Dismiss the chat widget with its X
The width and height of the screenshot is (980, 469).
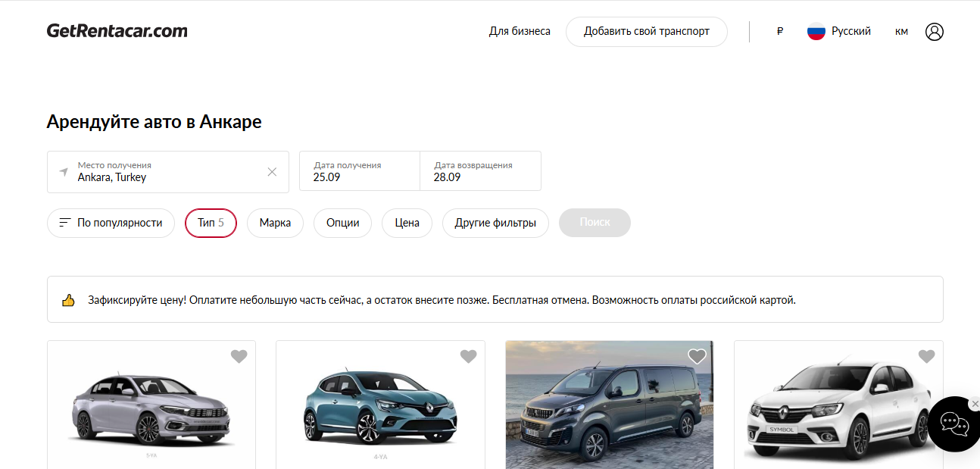click(x=975, y=404)
